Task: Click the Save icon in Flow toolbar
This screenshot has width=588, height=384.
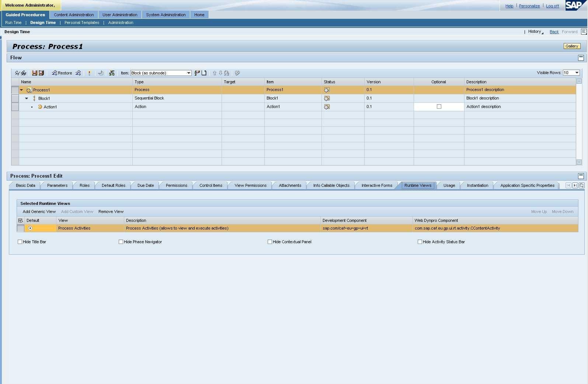Action: click(35, 73)
